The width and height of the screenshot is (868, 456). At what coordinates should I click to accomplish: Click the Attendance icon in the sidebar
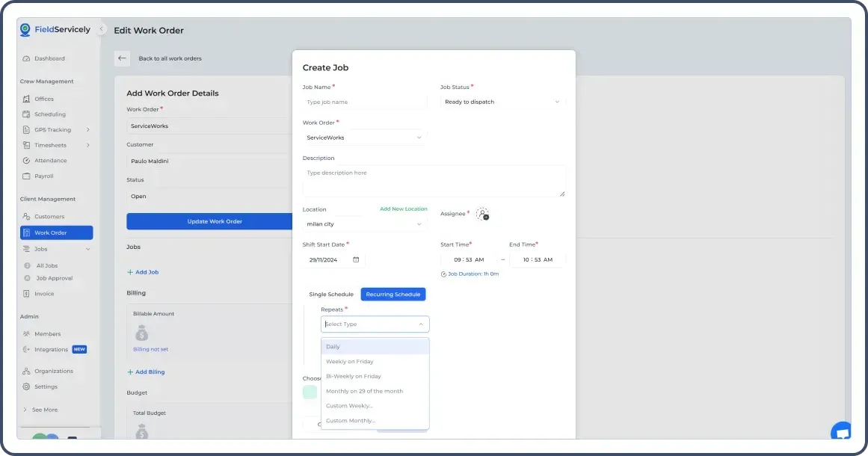(x=26, y=160)
